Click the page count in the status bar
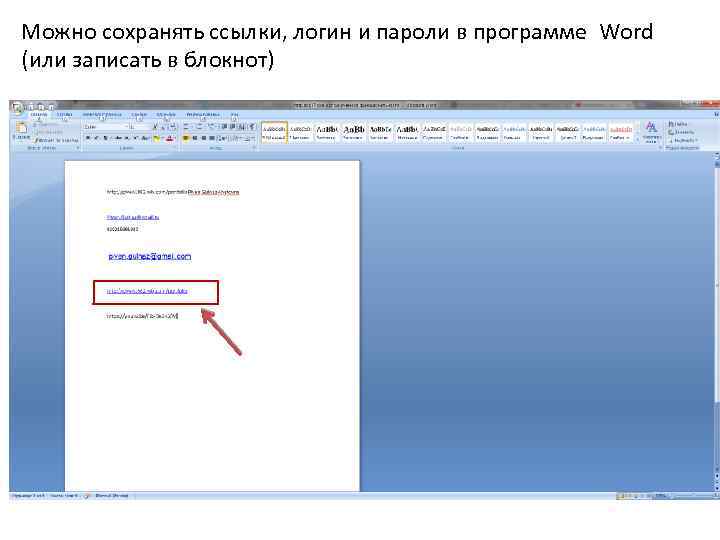 point(28,496)
